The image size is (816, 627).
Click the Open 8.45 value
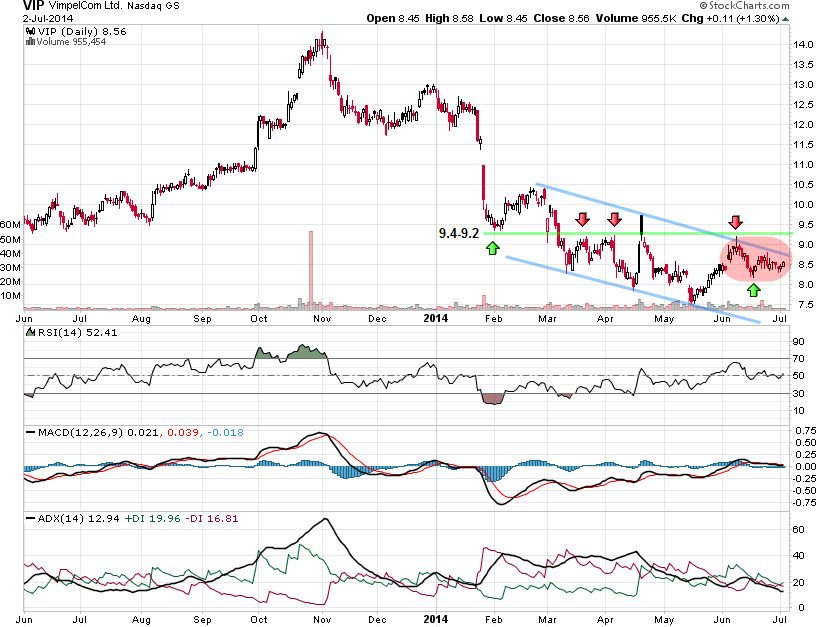coord(392,18)
